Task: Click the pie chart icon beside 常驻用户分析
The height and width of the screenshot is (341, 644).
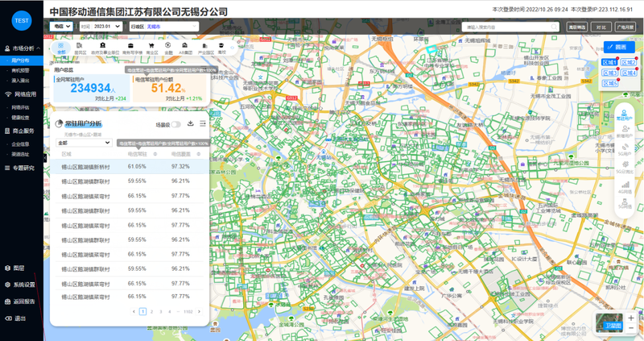Action: pos(59,123)
